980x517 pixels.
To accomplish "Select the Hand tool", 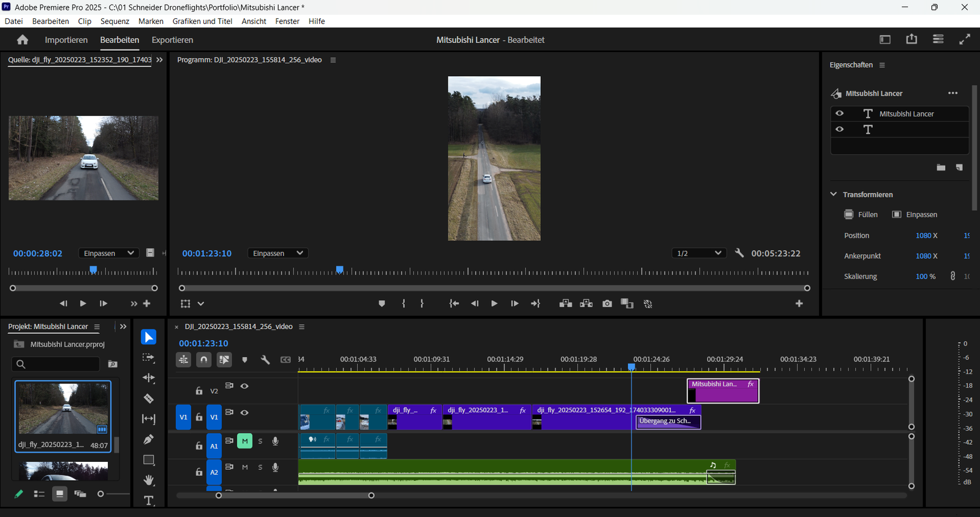I will (149, 480).
